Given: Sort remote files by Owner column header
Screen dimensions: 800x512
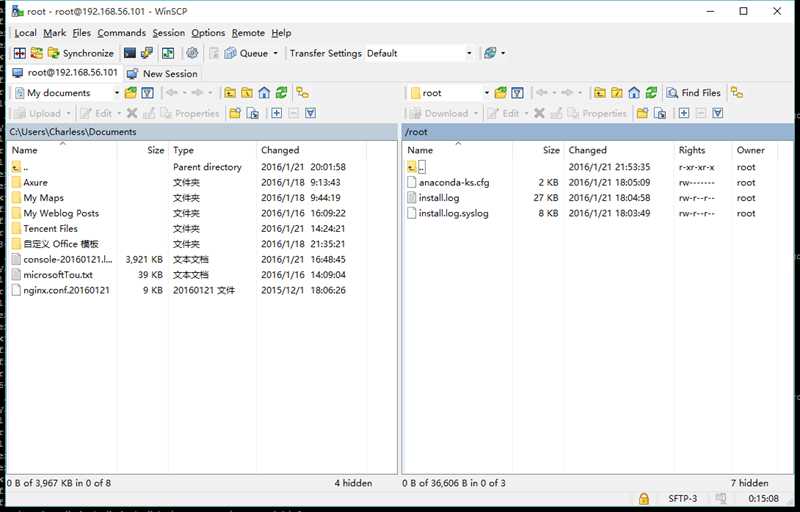Looking at the screenshot, I should [x=754, y=150].
